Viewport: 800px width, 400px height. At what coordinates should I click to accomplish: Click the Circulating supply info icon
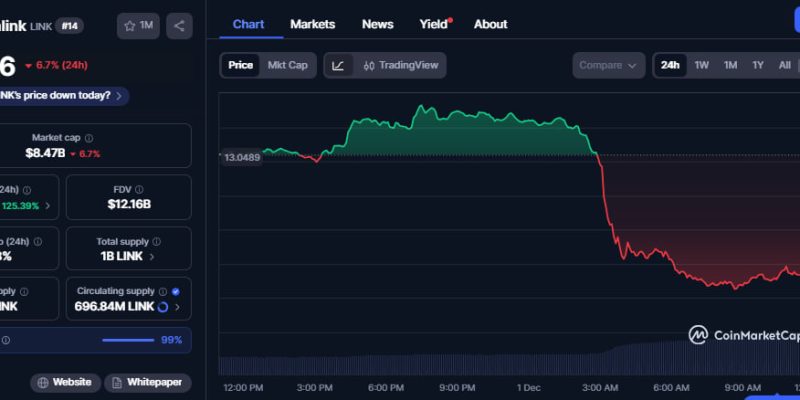pos(165,292)
